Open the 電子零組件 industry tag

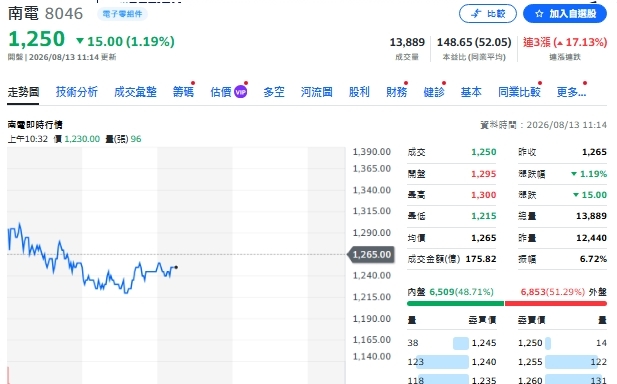click(x=122, y=14)
